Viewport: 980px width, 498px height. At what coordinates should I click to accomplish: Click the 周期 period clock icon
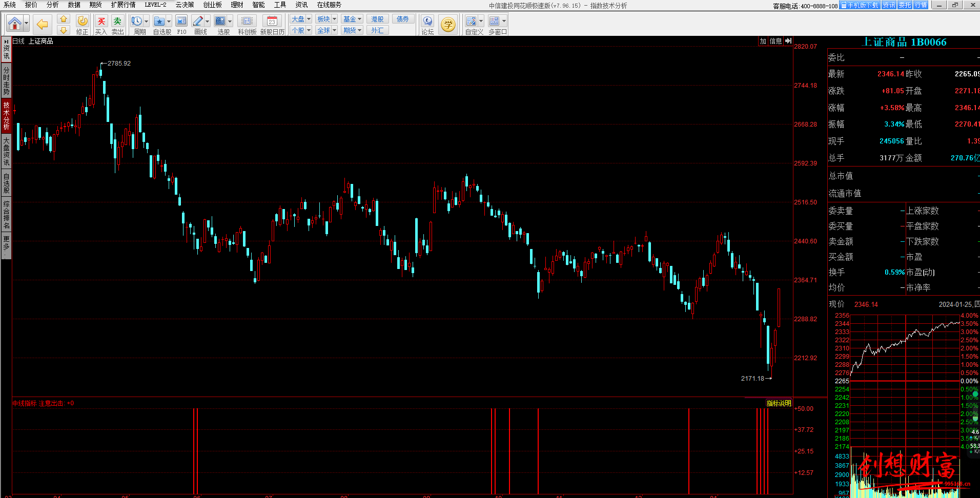point(137,21)
